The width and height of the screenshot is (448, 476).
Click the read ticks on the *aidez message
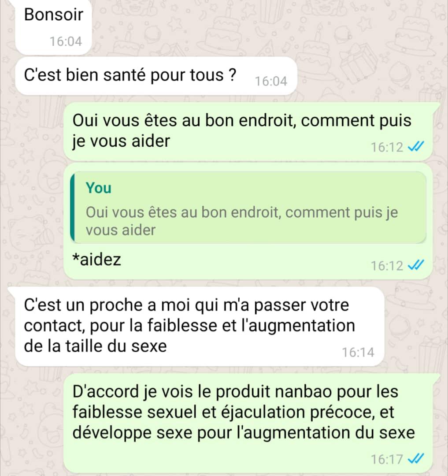415,265
